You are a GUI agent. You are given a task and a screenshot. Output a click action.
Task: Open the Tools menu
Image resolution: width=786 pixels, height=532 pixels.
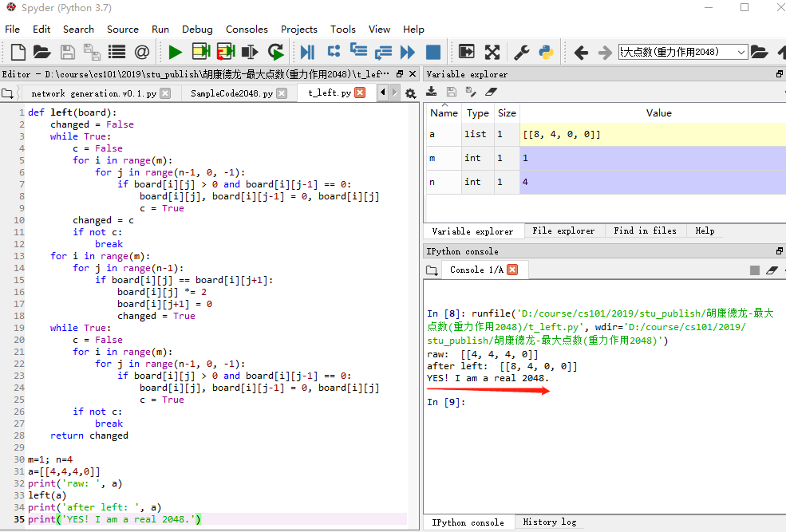(343, 29)
